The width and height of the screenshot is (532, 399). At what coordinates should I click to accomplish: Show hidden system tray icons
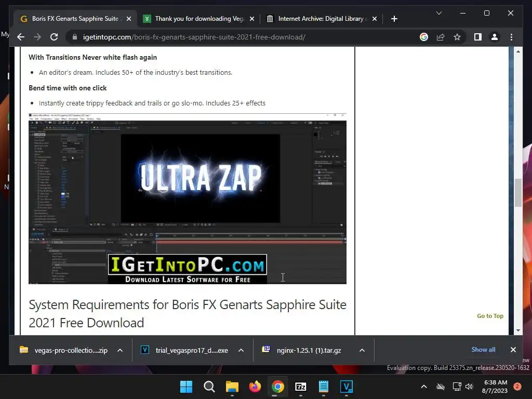424,387
